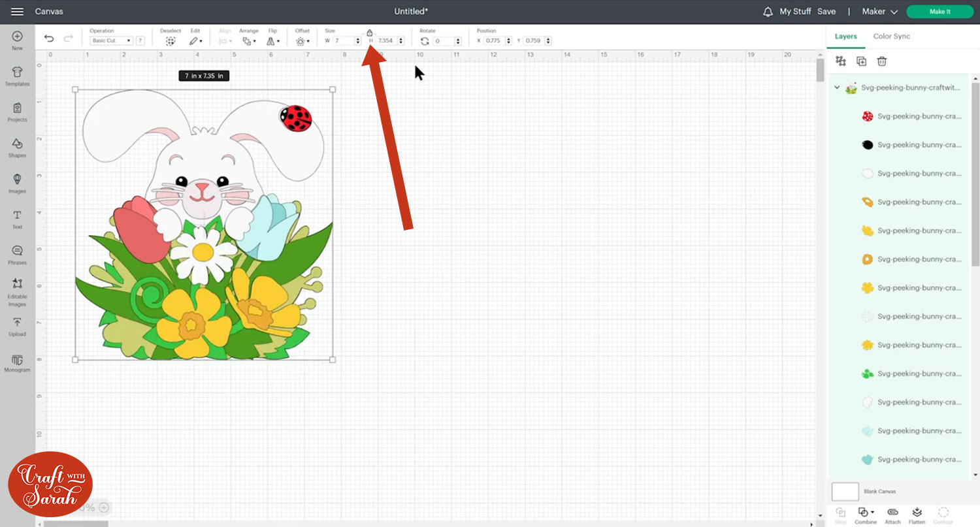Open the Operation Basic Cut dropdown
This screenshot has height=527, width=980.
tap(111, 40)
